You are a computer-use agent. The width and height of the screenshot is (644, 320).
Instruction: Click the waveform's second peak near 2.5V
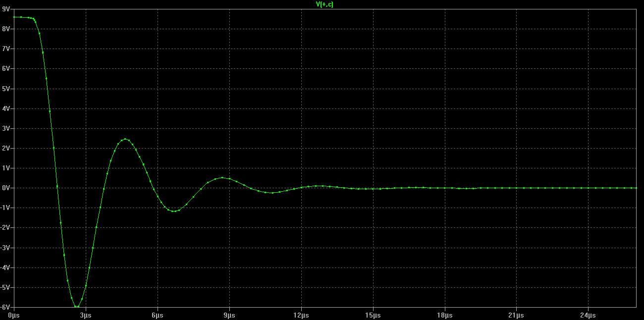point(125,139)
